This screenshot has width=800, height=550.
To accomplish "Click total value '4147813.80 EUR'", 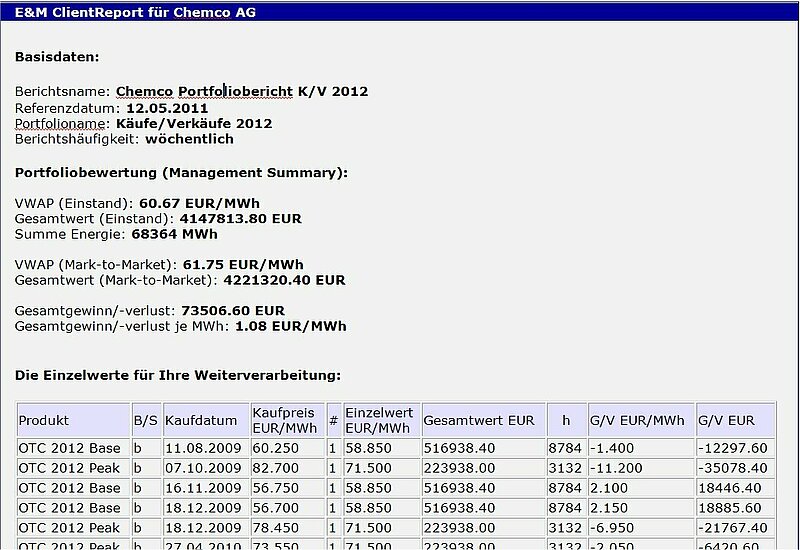I will (x=240, y=218).
